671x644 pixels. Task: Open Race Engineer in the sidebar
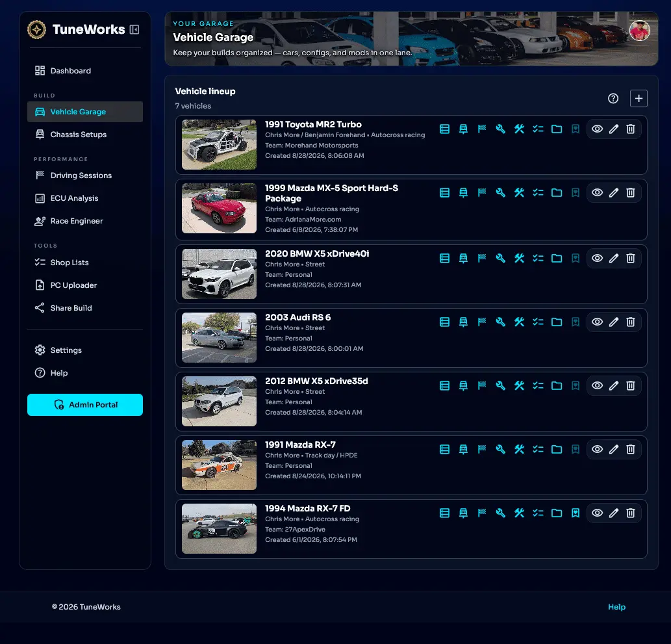click(84, 221)
